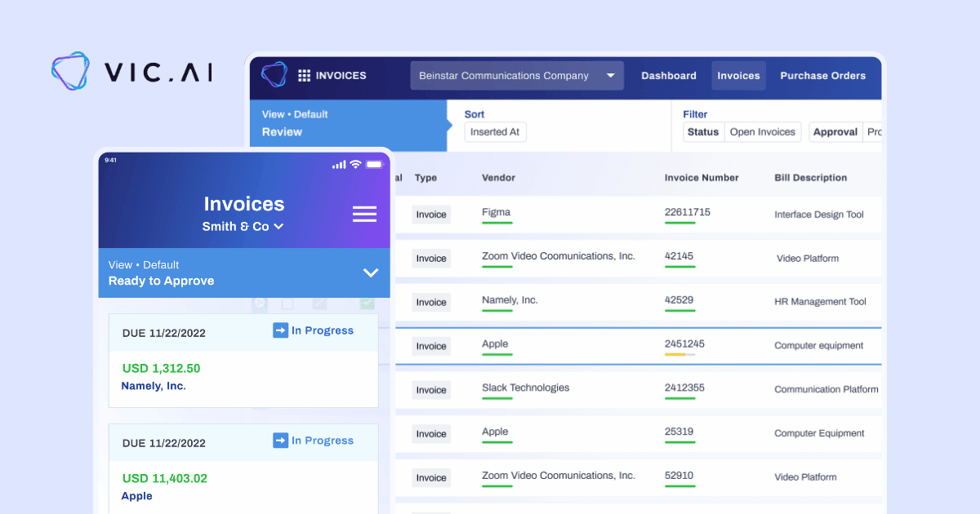This screenshot has width=980, height=514.
Task: Click the In Progress label on Apple card
Action: tap(323, 441)
